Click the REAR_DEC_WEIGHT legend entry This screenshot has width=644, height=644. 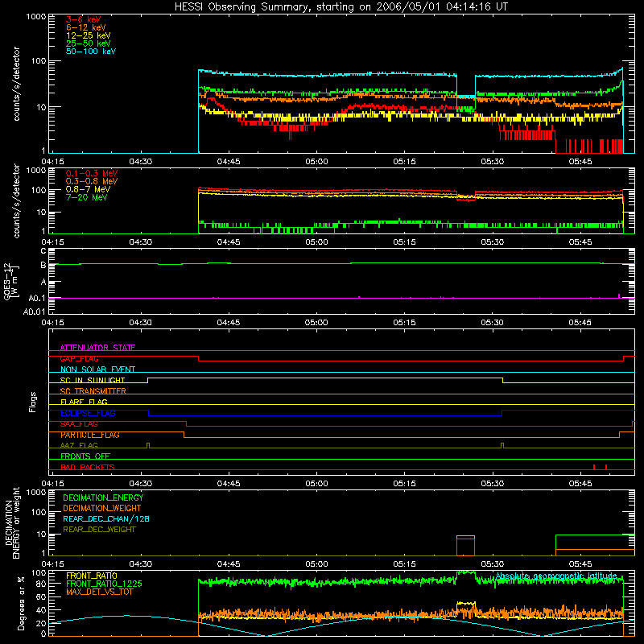[x=99, y=530]
